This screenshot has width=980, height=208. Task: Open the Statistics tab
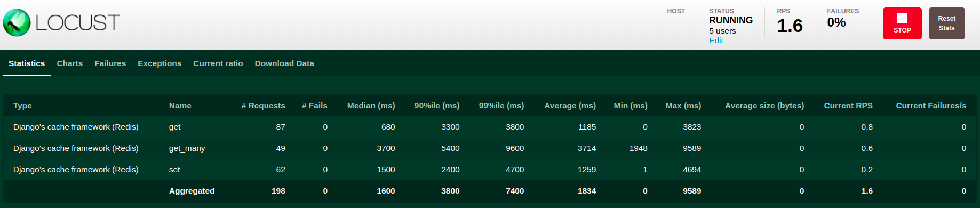[x=27, y=63]
